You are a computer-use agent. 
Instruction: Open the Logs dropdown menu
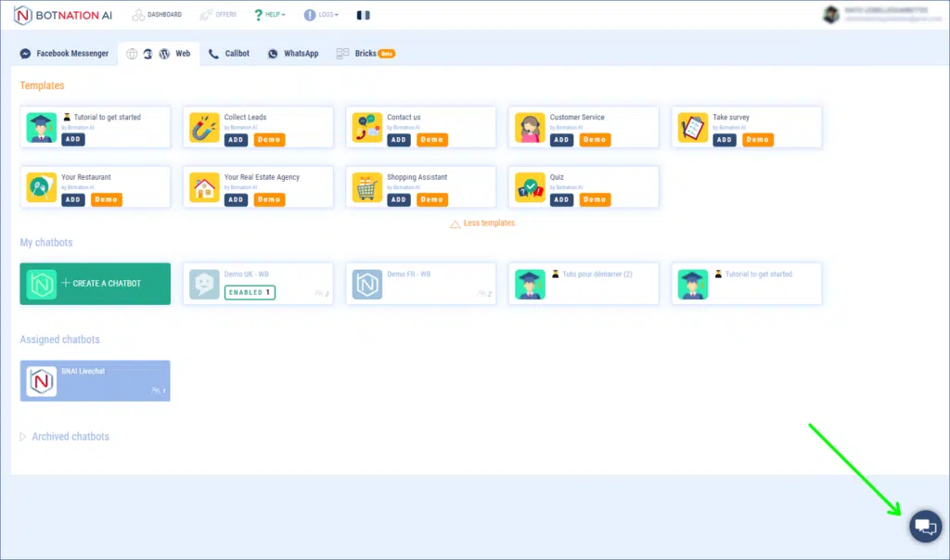tap(321, 15)
